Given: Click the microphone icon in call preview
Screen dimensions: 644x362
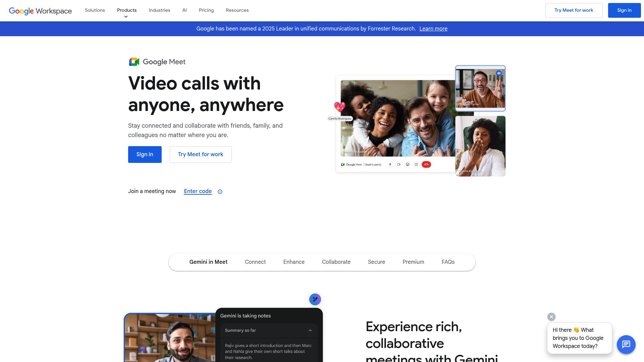Looking at the screenshot, I should click(x=390, y=165).
